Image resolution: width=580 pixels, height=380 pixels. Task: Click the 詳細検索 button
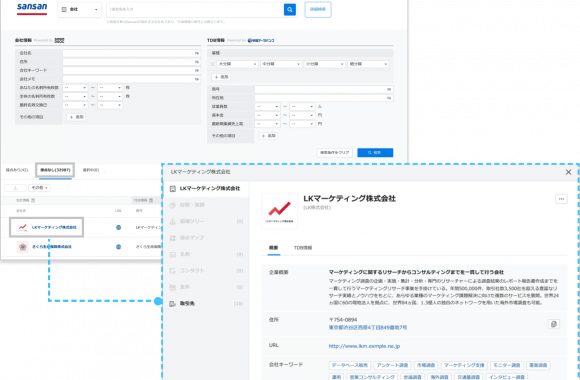tap(318, 10)
